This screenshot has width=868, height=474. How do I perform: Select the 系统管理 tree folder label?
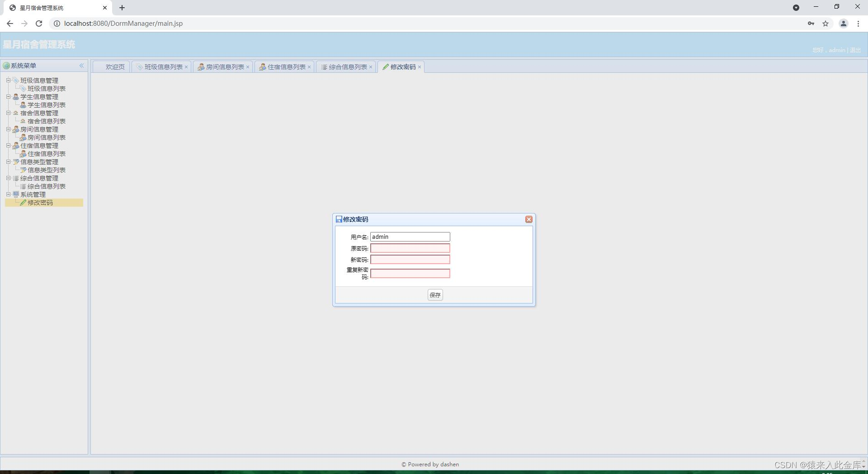[x=33, y=194]
